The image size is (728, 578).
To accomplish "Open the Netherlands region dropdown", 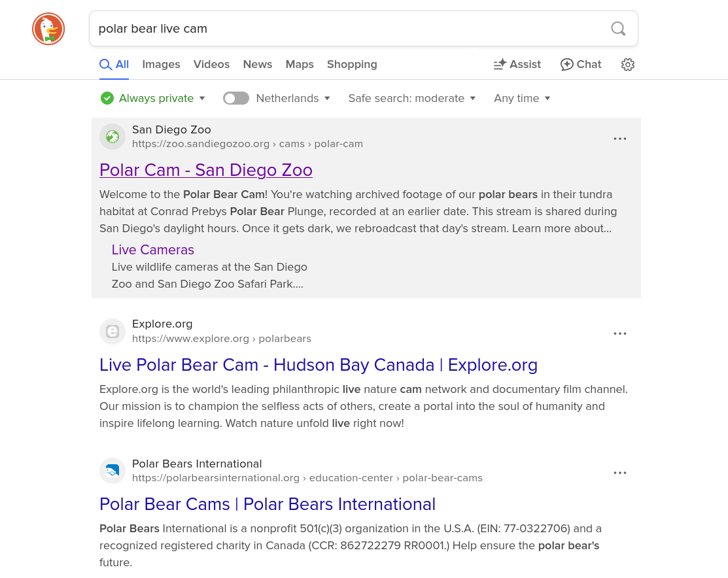I will [x=293, y=99].
